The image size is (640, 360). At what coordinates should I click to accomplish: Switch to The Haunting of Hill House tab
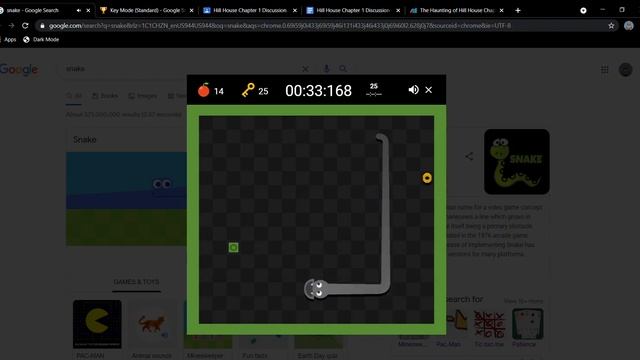click(456, 10)
